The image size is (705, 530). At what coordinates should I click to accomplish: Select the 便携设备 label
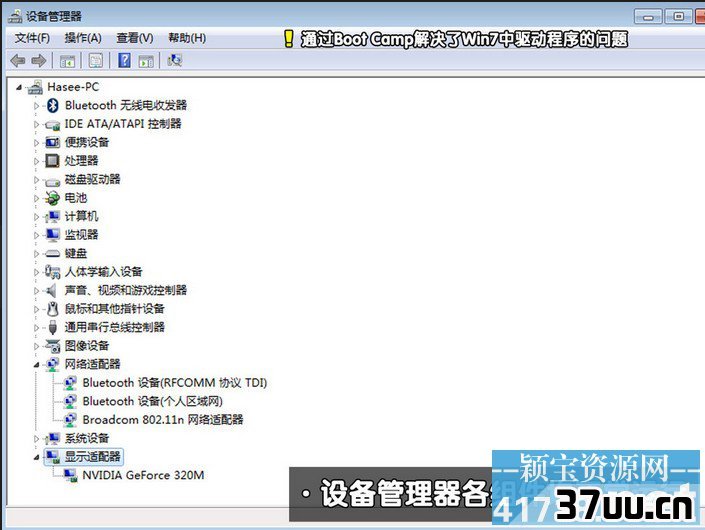tap(87, 142)
